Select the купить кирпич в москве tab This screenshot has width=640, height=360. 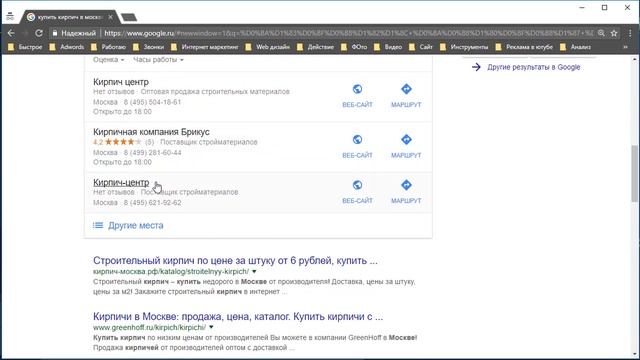pyautogui.click(x=69, y=17)
